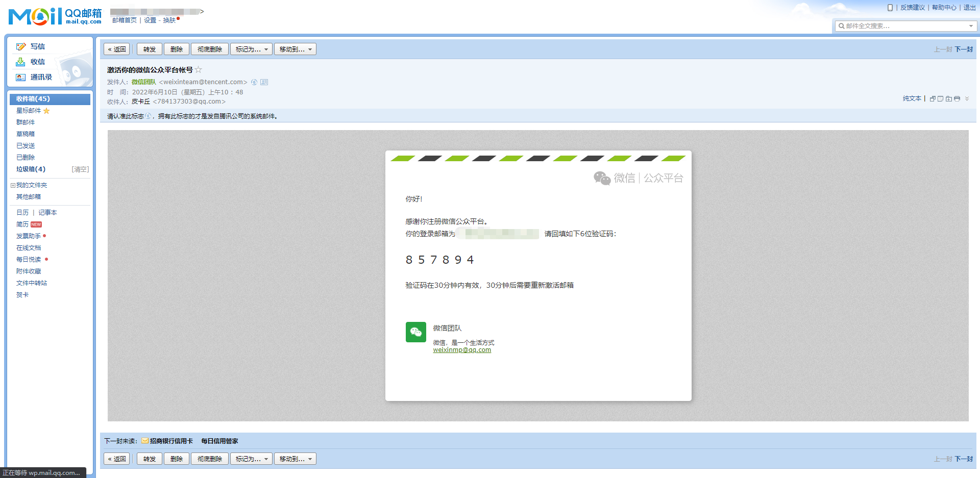Click the note/memo icon in mail header

pyautogui.click(x=940, y=98)
